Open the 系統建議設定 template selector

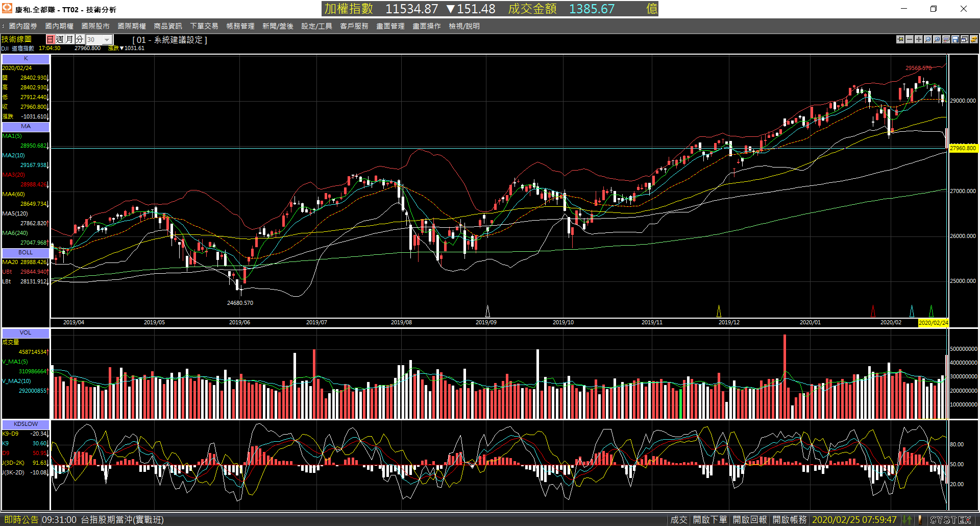click(170, 40)
